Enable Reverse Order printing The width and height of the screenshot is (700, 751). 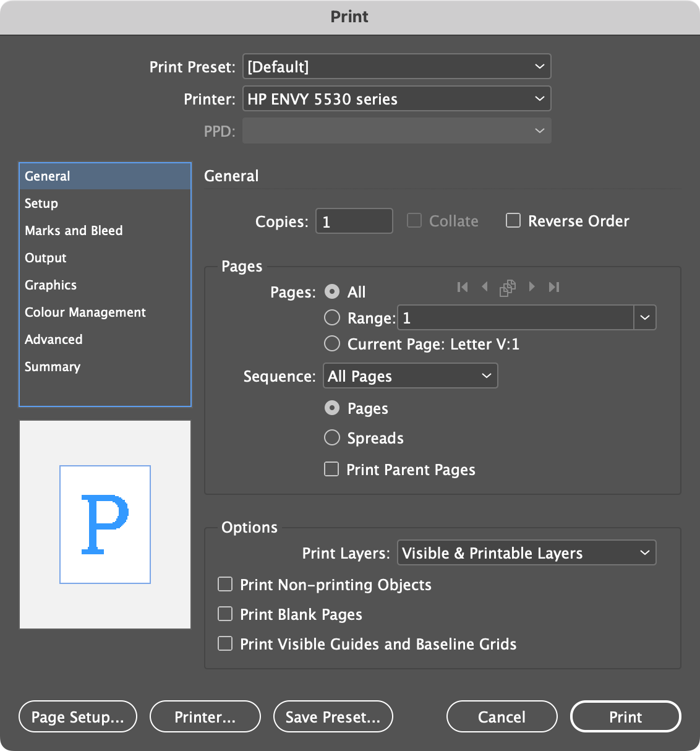(513, 220)
